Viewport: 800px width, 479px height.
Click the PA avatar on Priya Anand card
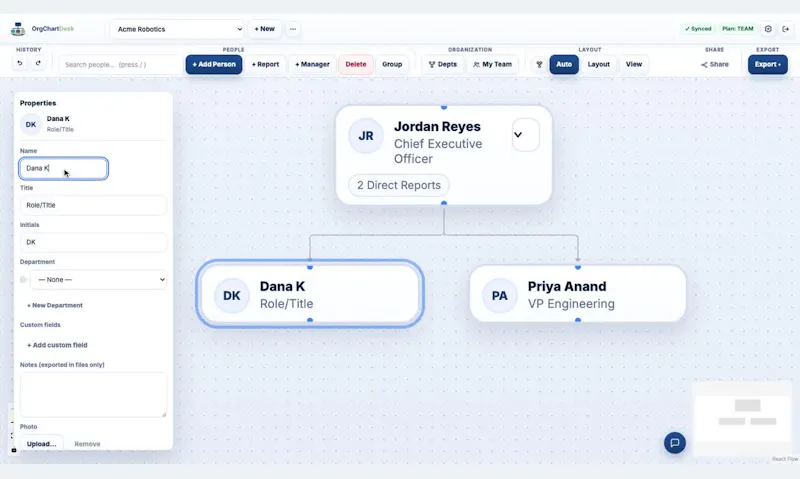click(x=499, y=295)
